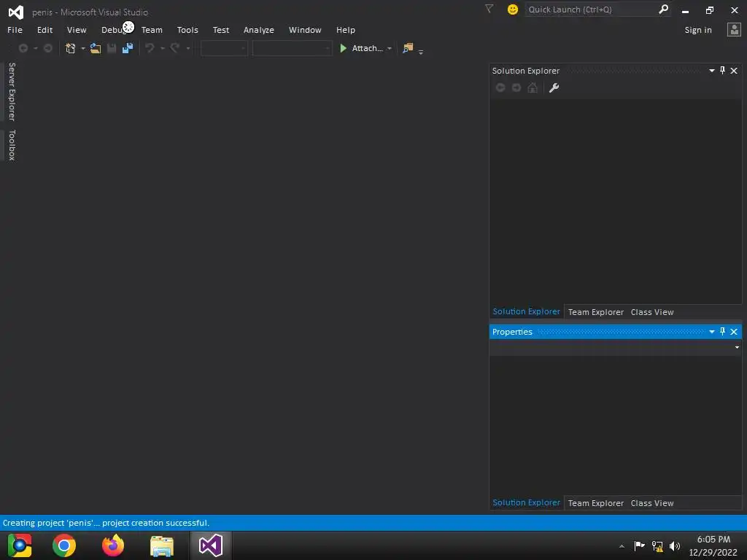
Task: Open the New Project dropdown arrow
Action: pyautogui.click(x=83, y=49)
